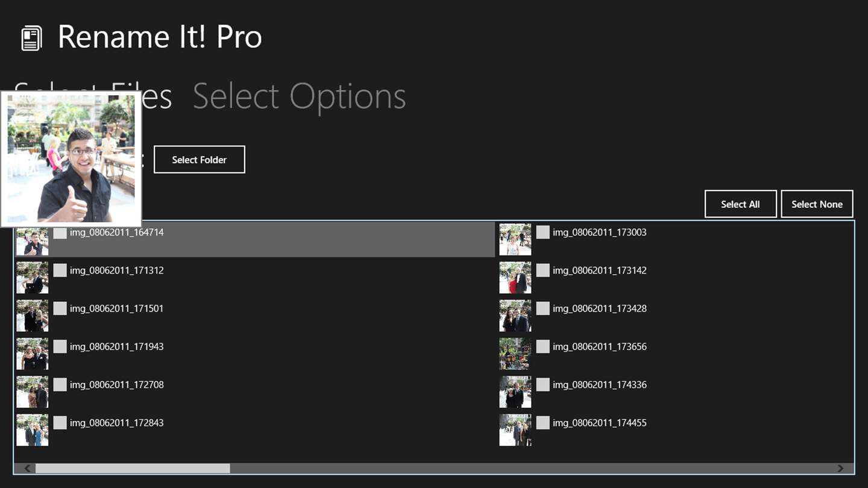The image size is (868, 488).
Task: Click the scrollbar right arrow
Action: click(840, 468)
